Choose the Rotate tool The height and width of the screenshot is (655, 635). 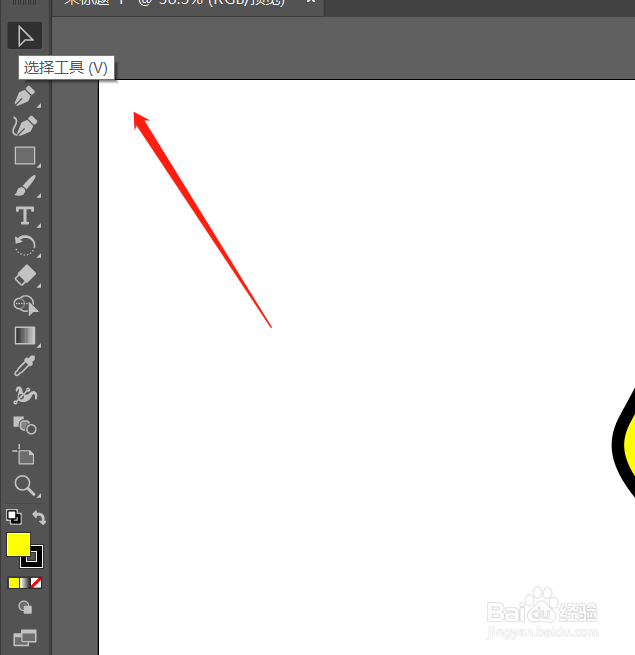[x=25, y=245]
